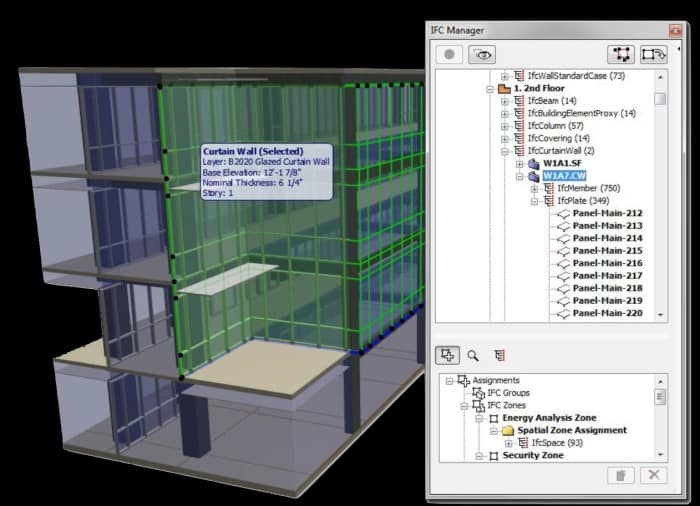
Task: Select Panel-Main-218 in the tree
Action: click(607, 289)
